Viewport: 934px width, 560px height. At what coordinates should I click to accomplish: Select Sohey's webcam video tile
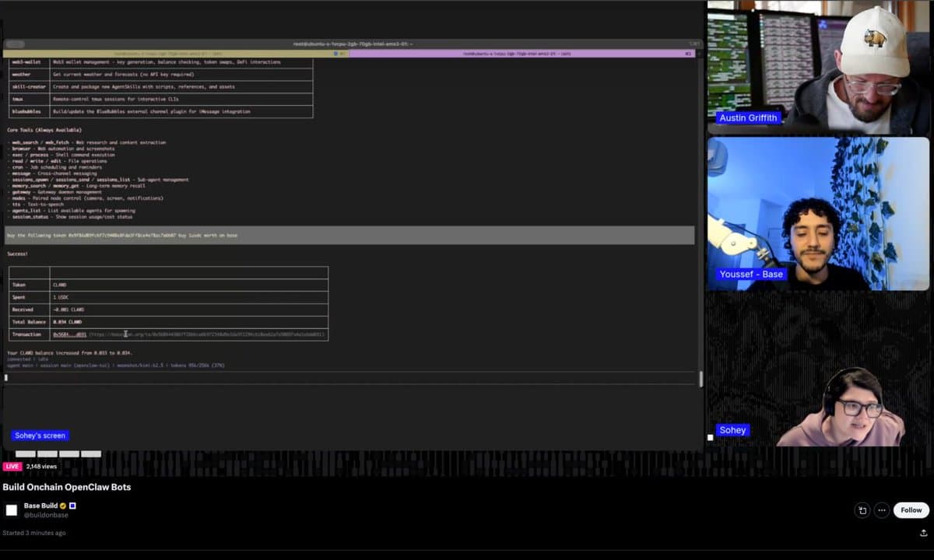tap(818, 369)
